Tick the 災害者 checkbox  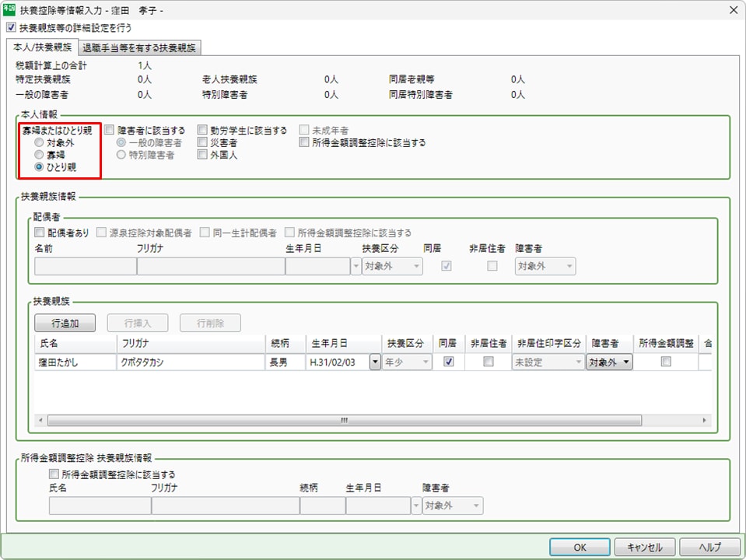pos(202,143)
